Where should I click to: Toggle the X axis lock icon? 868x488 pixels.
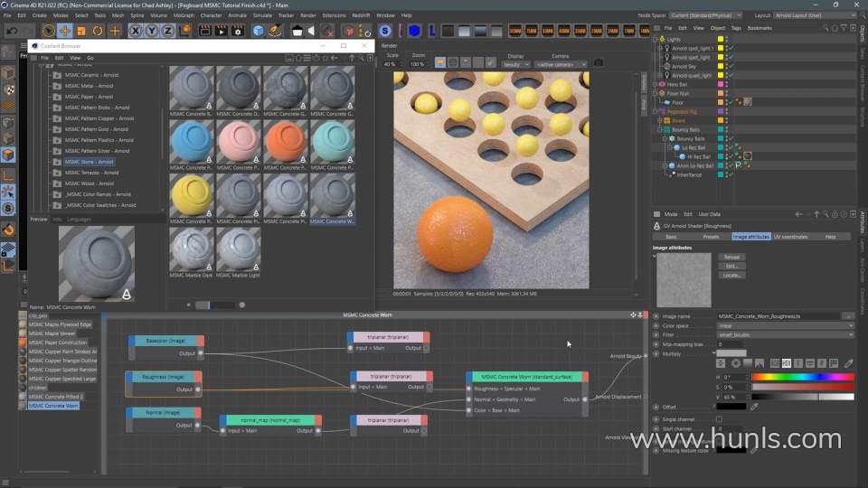[x=137, y=31]
